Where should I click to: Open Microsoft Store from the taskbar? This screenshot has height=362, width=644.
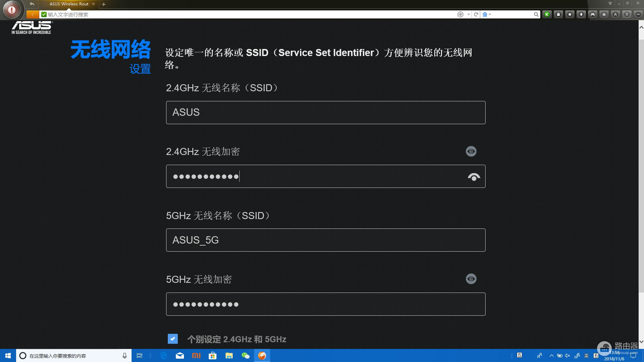point(213,356)
